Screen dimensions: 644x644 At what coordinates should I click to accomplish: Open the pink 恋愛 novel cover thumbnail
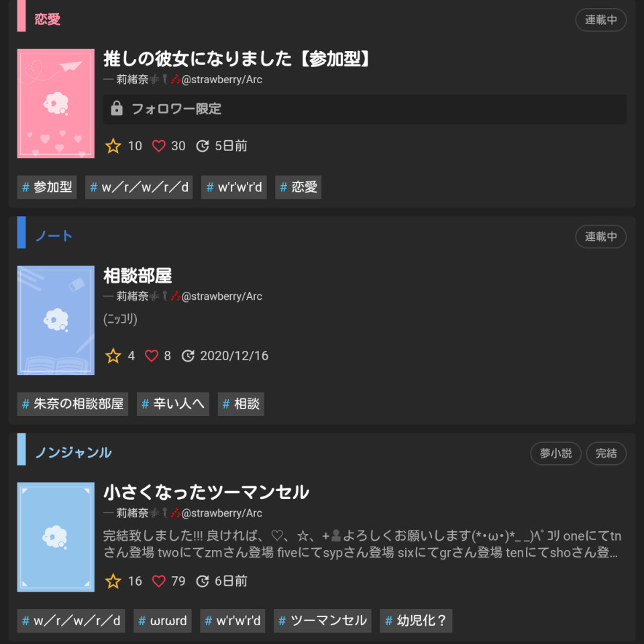(x=56, y=103)
